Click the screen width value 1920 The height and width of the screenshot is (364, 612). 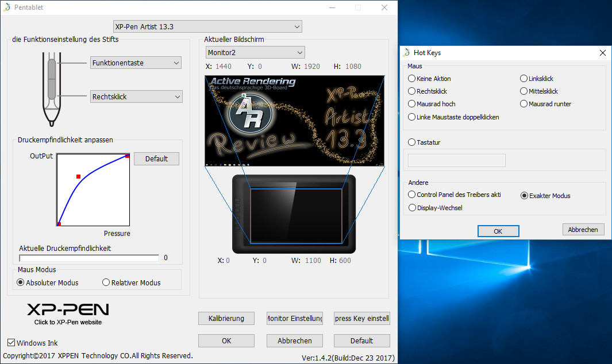pyautogui.click(x=312, y=67)
